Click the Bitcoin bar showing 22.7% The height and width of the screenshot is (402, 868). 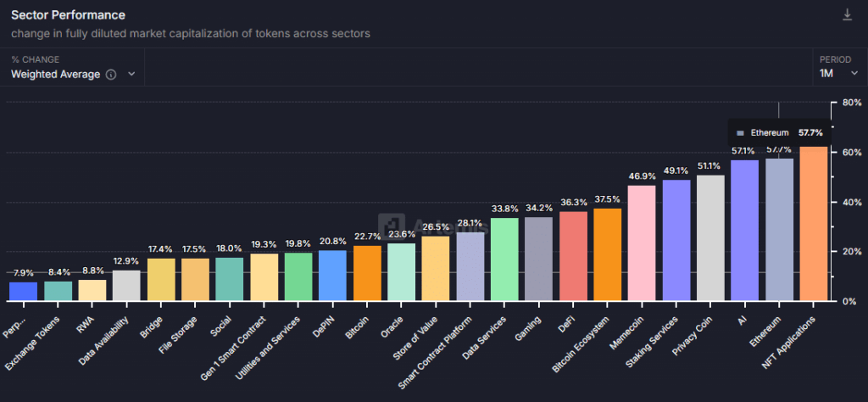tap(368, 274)
